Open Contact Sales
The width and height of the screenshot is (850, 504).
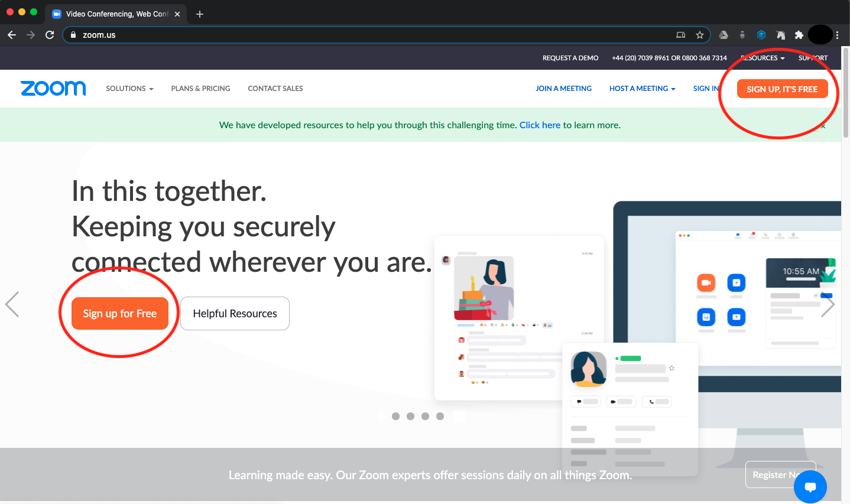click(275, 89)
